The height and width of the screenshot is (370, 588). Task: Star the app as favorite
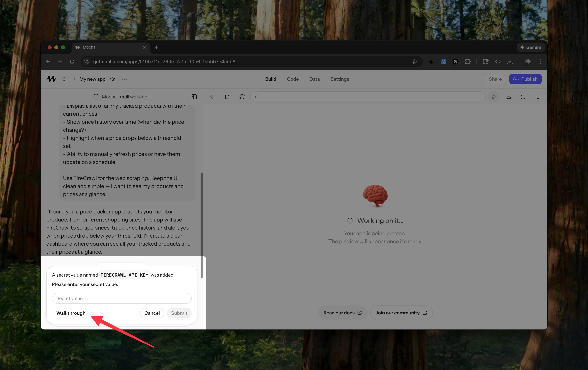point(112,79)
